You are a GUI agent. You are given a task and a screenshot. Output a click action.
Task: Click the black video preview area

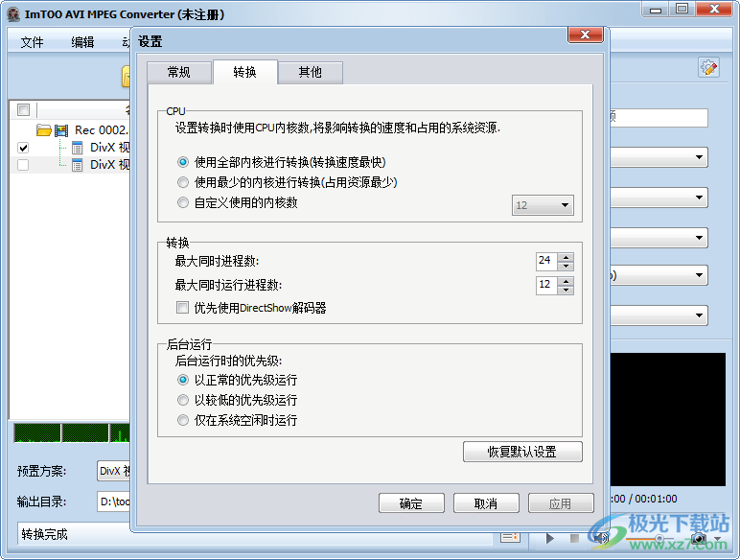click(667, 419)
